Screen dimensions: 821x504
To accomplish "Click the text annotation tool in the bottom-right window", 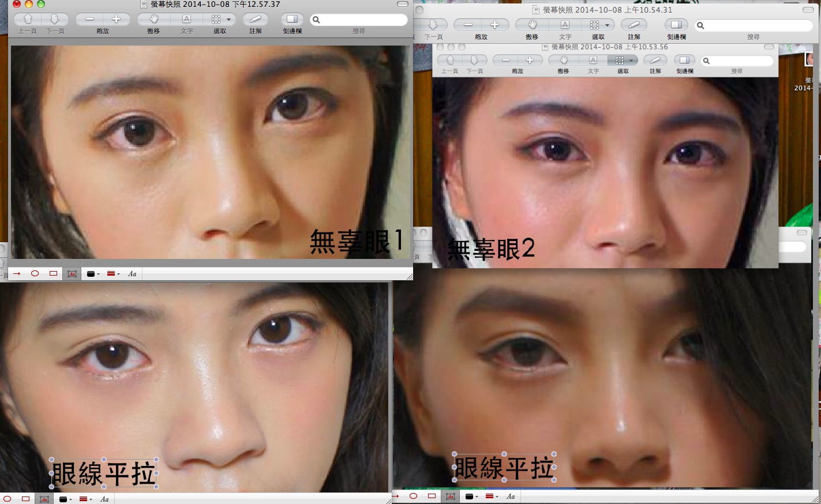I will point(451,496).
